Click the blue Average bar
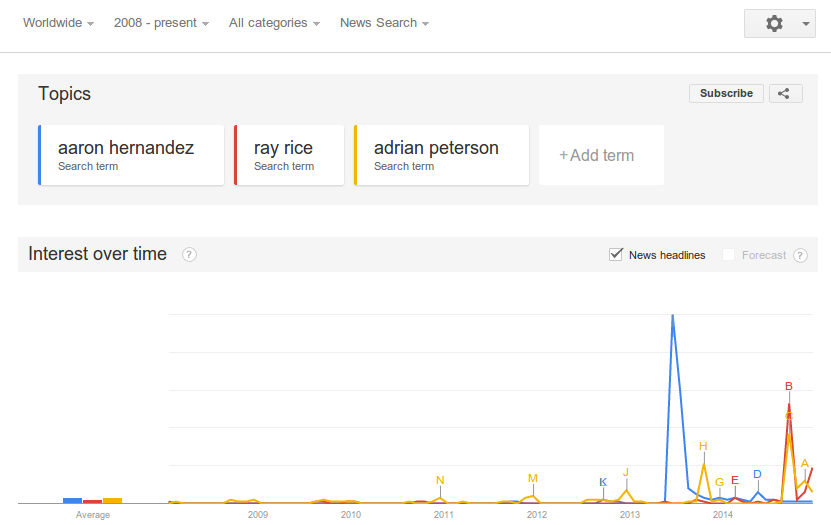The width and height of the screenshot is (831, 525). 72,500
